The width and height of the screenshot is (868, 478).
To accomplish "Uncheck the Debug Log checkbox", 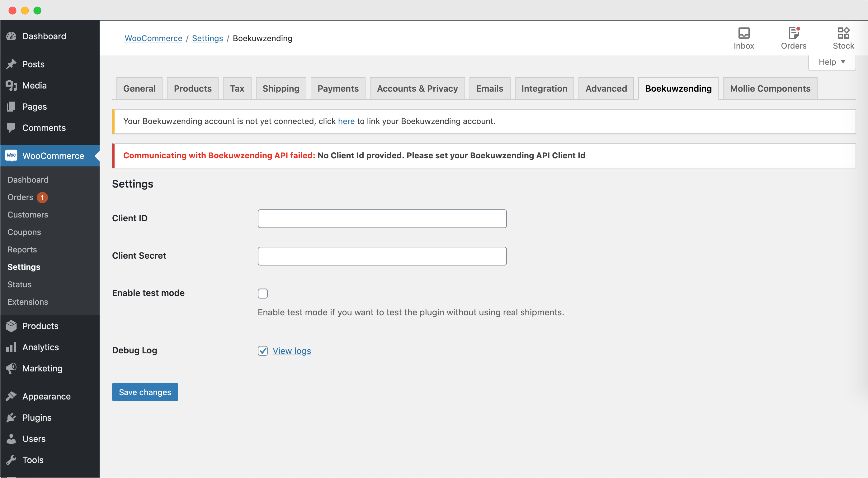I will click(x=263, y=351).
